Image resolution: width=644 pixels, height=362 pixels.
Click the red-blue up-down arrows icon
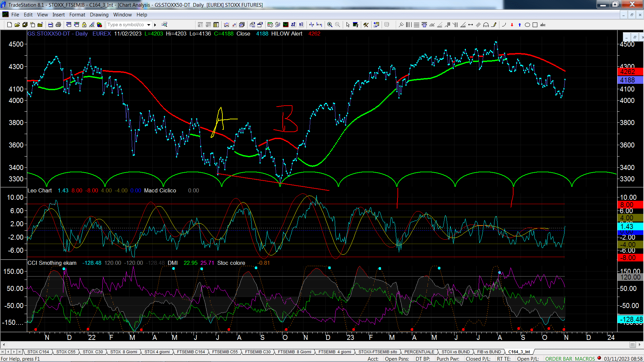(x=234, y=25)
